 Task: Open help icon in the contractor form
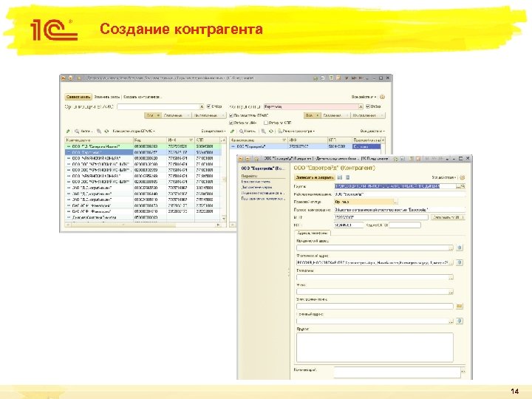tap(462, 177)
